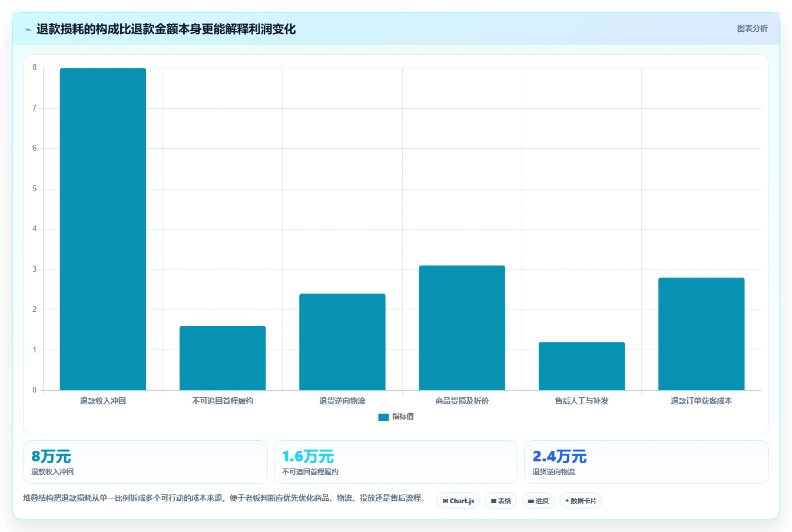Click the 数据卡片 tag chip
792x532 pixels.
pos(581,501)
